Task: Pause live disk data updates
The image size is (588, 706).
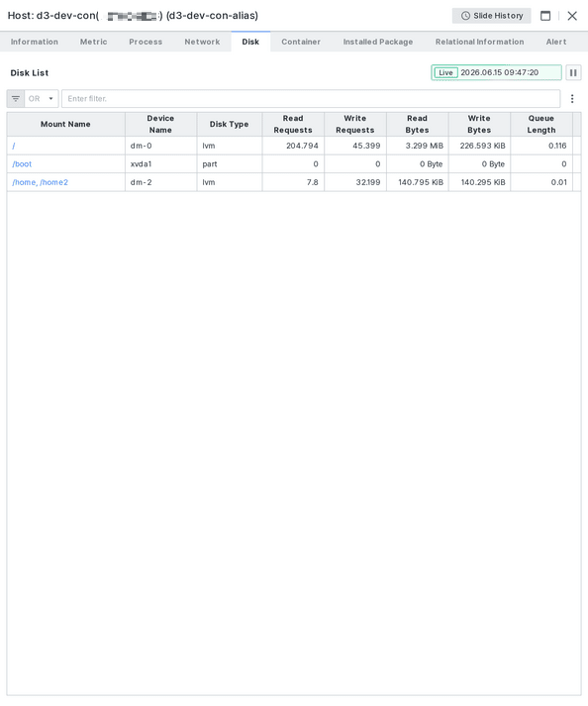Action: pos(573,72)
